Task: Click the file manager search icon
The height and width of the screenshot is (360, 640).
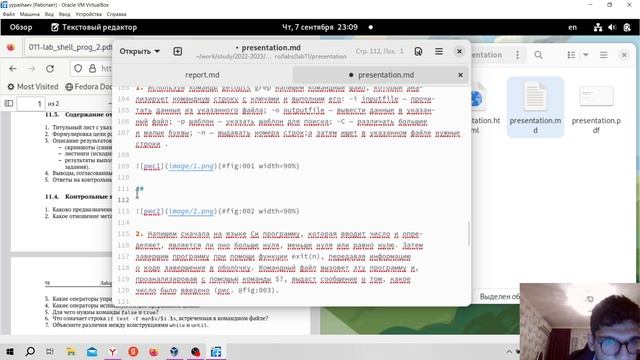Action: coord(538,55)
